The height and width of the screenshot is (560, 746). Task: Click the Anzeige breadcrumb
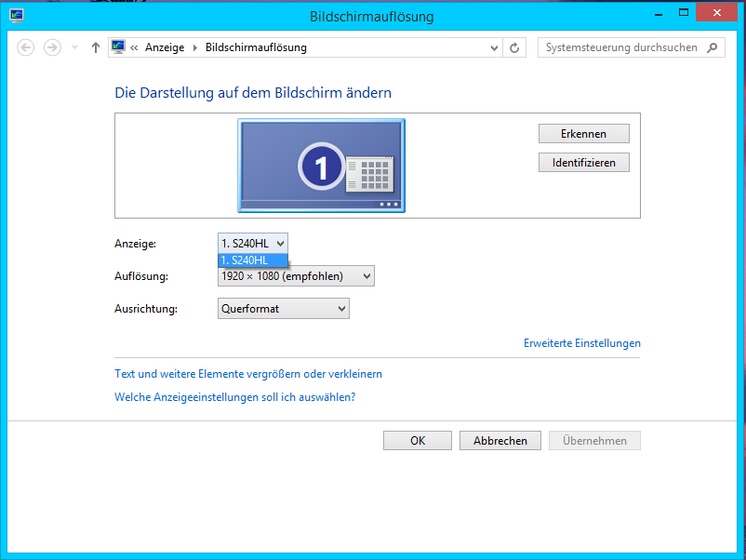click(165, 47)
